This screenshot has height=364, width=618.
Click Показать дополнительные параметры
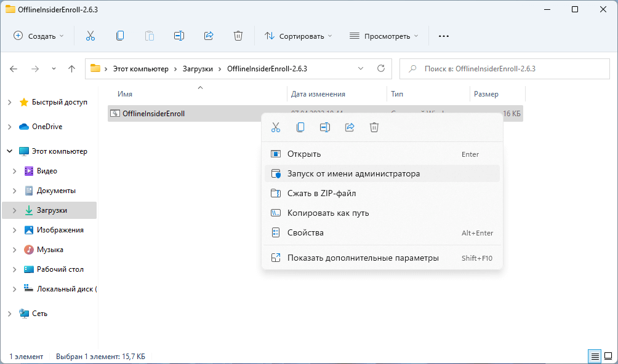point(382,258)
